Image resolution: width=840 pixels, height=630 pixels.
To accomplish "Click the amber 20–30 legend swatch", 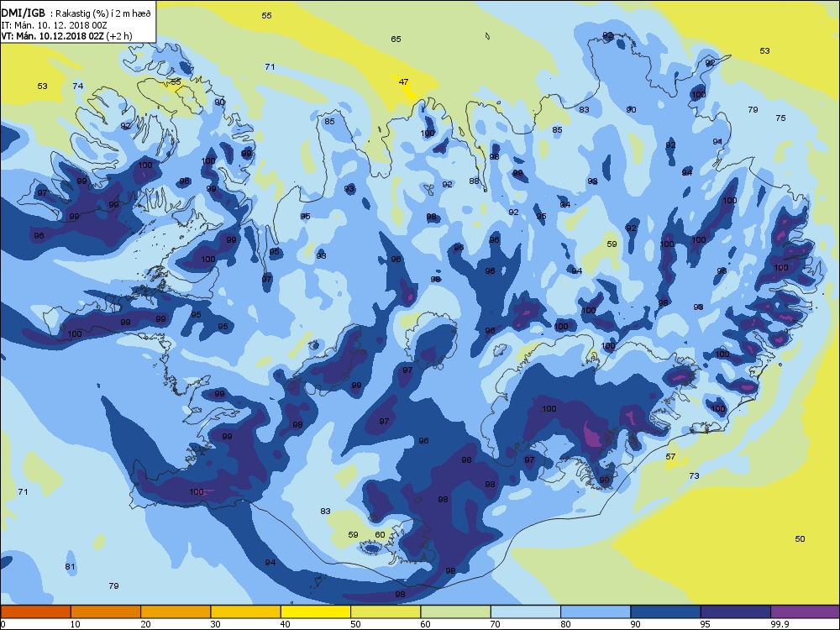I will coord(176,612).
